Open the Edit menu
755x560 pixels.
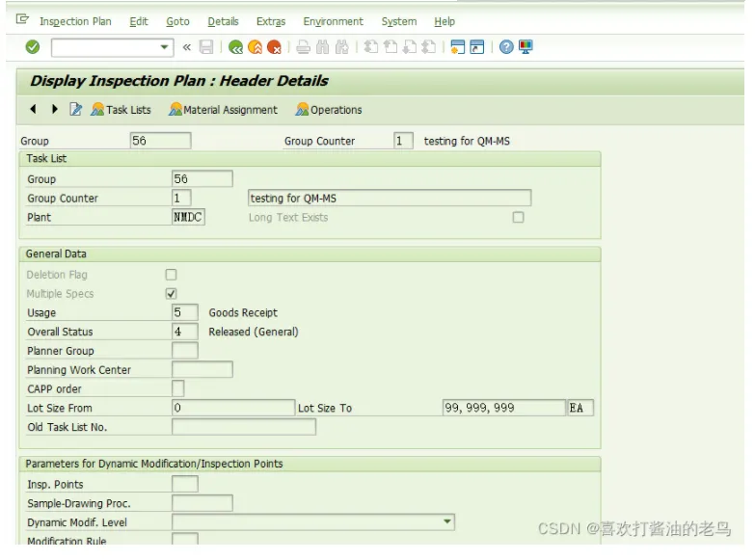click(139, 21)
